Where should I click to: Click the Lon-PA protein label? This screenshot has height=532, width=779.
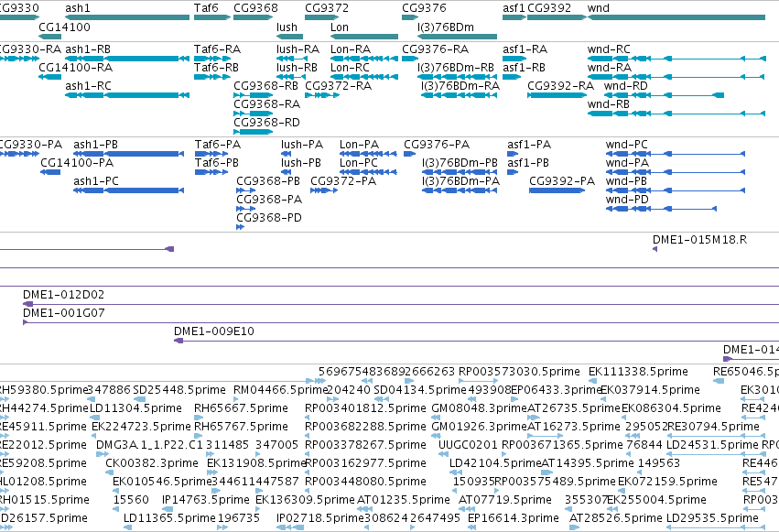click(359, 145)
